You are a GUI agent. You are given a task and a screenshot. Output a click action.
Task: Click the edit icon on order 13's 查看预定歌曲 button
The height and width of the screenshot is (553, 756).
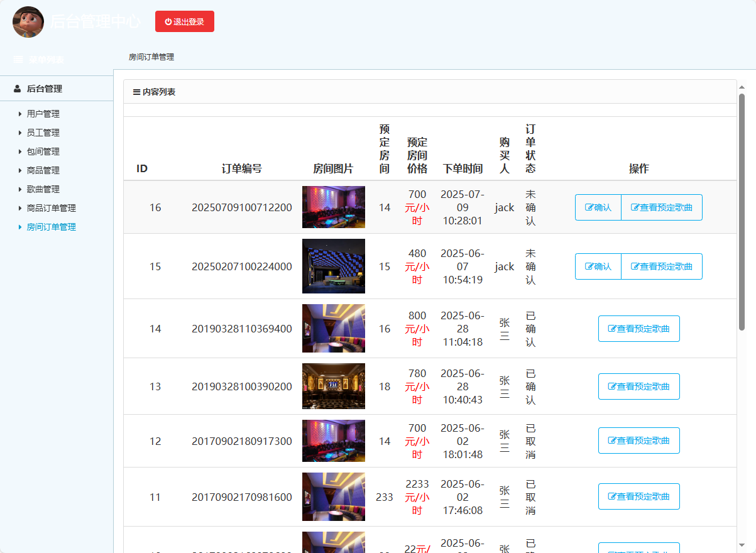click(612, 386)
